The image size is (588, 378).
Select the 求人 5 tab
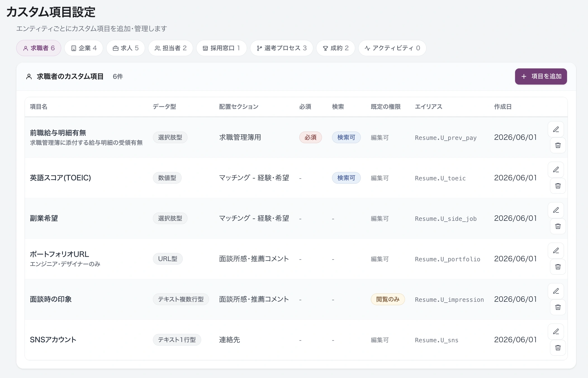pyautogui.click(x=125, y=48)
